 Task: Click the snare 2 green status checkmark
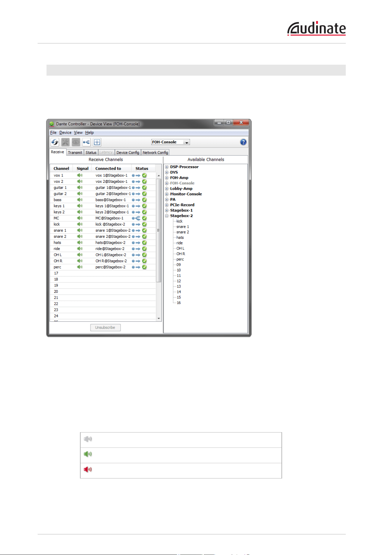pos(145,236)
